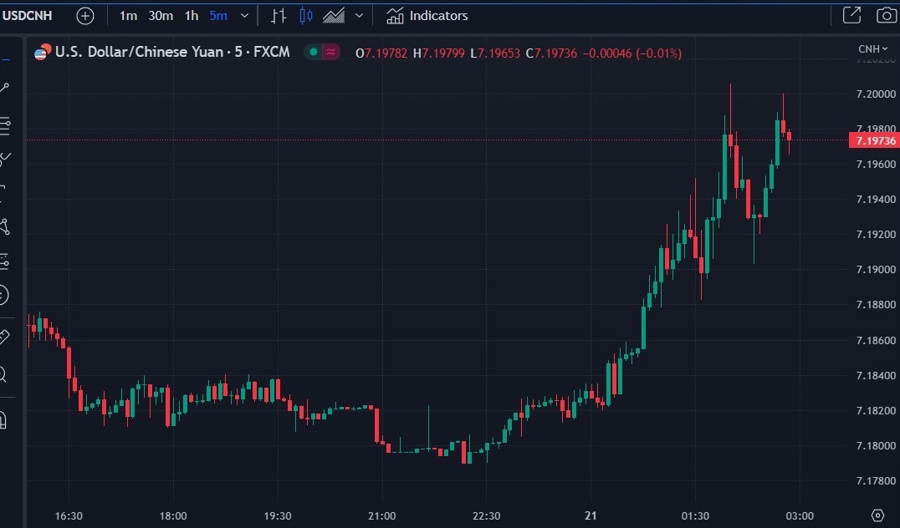Click the 18:00 time axis label
900x528 pixels.
click(173, 516)
